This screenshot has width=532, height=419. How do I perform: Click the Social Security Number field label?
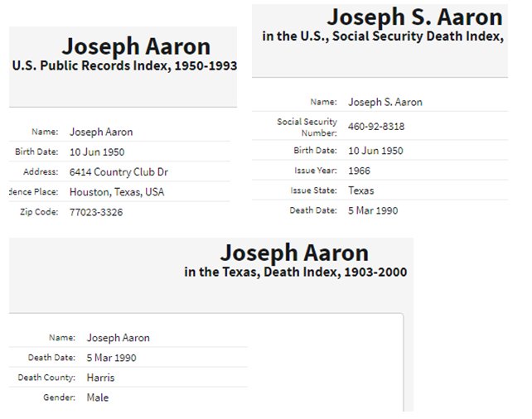click(307, 127)
